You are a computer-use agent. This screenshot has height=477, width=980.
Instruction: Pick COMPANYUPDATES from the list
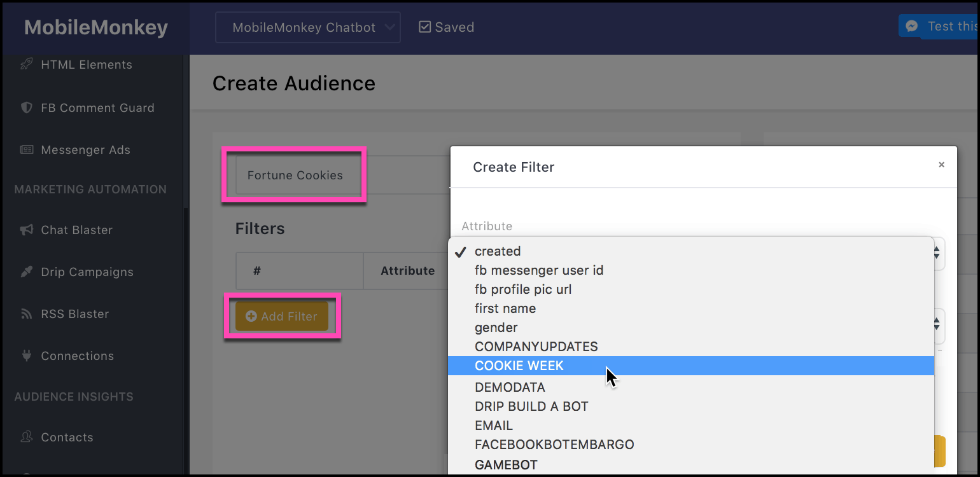[x=691, y=347]
